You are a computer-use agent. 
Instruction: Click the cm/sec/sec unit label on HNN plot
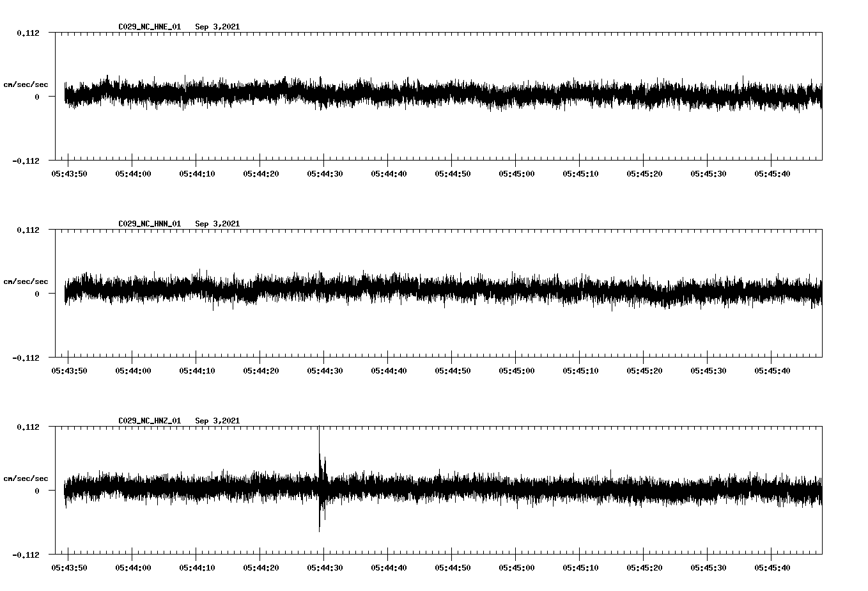(26, 281)
